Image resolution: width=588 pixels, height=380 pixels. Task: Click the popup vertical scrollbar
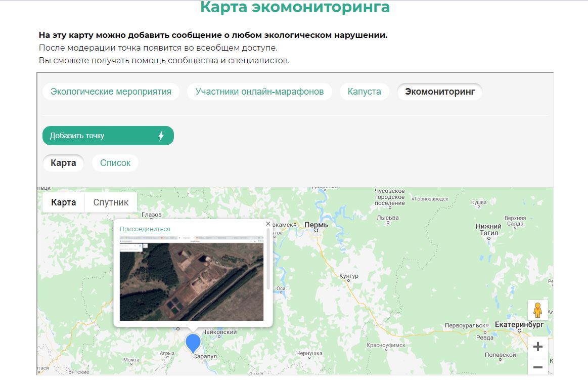tap(268, 259)
